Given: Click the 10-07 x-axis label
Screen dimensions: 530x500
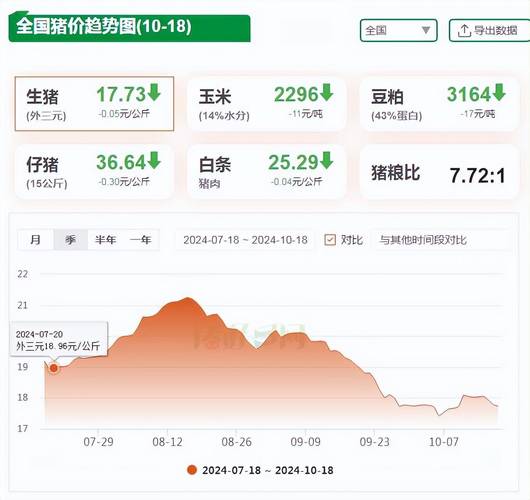Looking at the screenshot, I should click(x=443, y=442).
